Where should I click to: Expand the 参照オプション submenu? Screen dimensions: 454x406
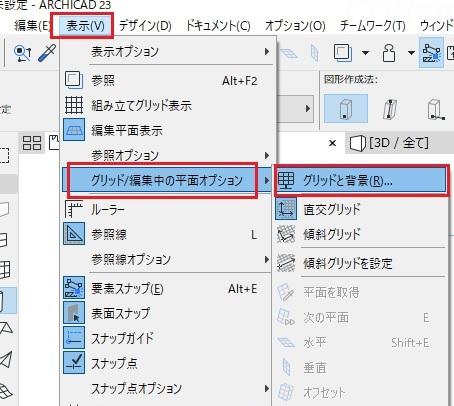(168, 155)
